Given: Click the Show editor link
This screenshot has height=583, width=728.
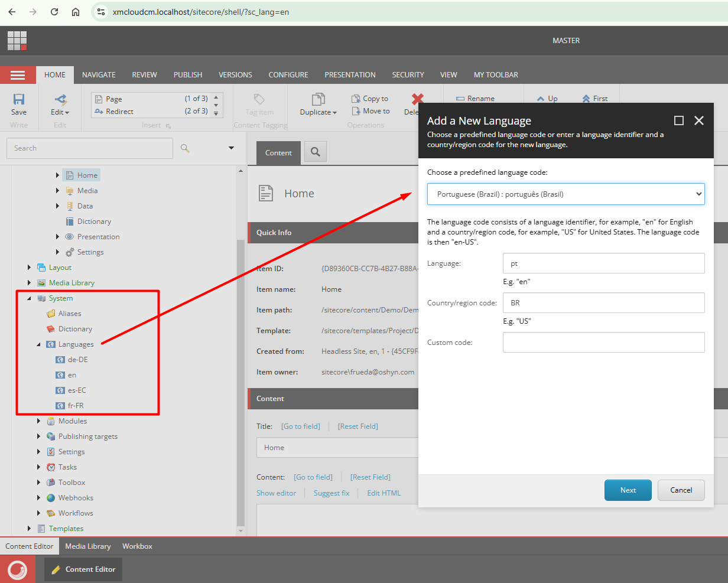Looking at the screenshot, I should (x=276, y=493).
